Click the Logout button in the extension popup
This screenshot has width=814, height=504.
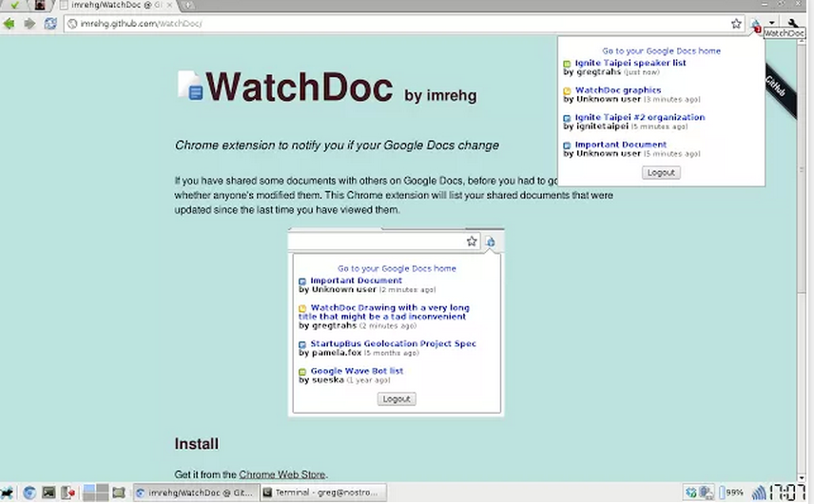coord(661,173)
